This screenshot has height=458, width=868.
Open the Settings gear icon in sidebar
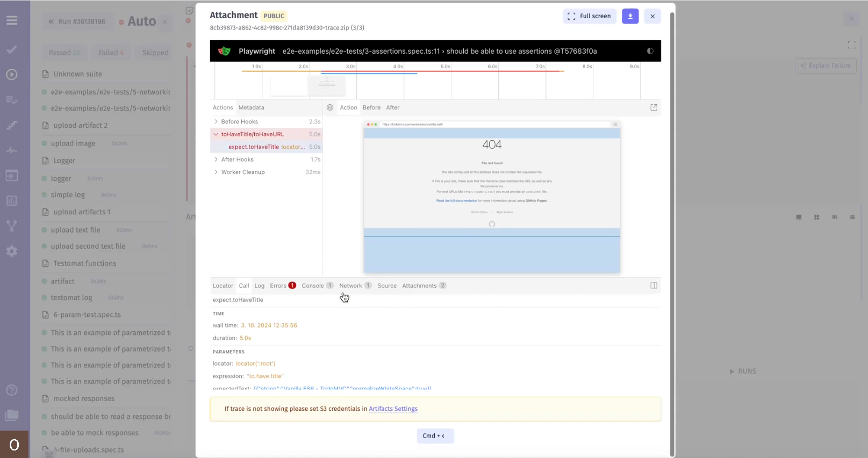[x=12, y=251]
